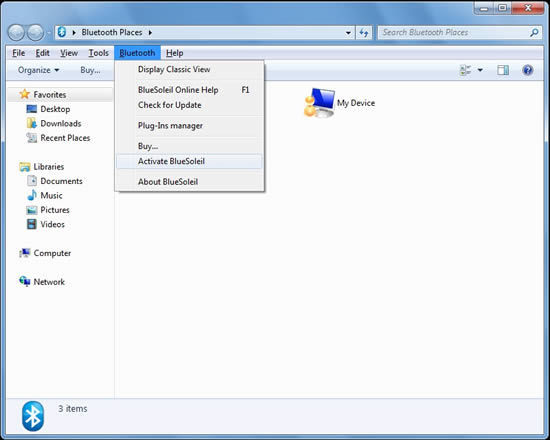Image resolution: width=550 pixels, height=440 pixels.
Task: Choose BlueSoleil Online Help entry
Action: point(189,90)
